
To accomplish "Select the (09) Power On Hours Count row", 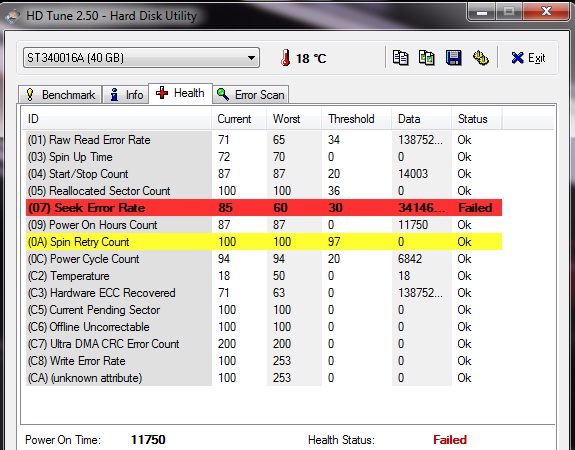I will (x=264, y=225).
